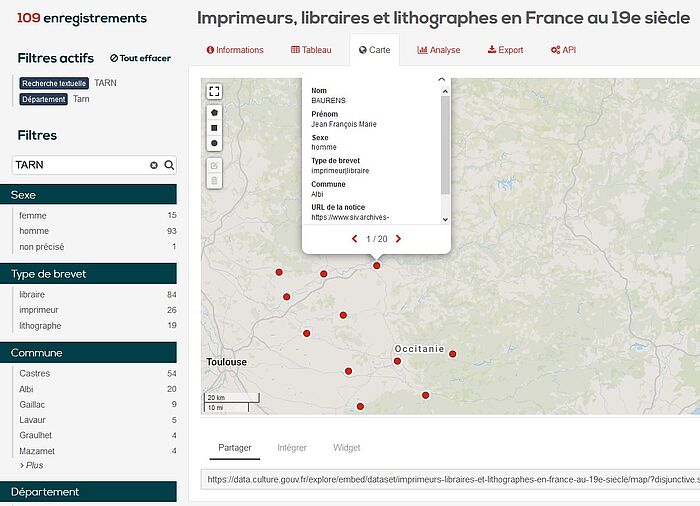700x506 pixels.
Task: Toggle fullscreen map view
Action: (x=214, y=92)
